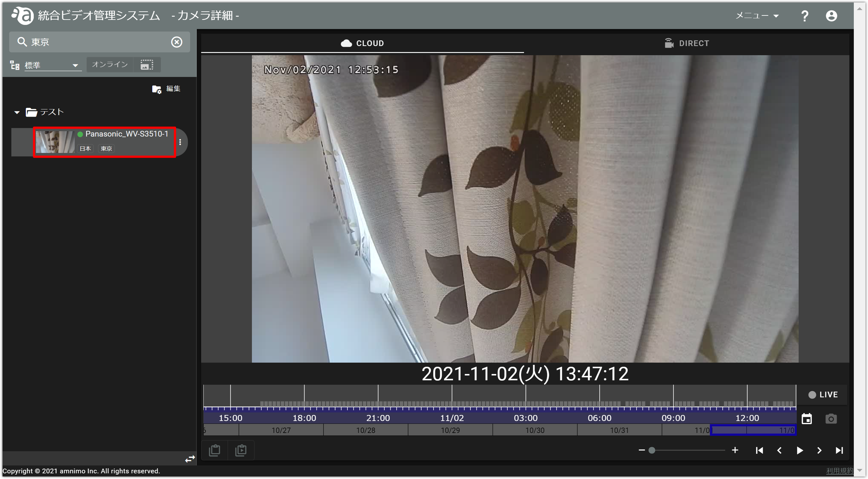
Task: Click the tree view layout icon
Action: click(x=15, y=65)
